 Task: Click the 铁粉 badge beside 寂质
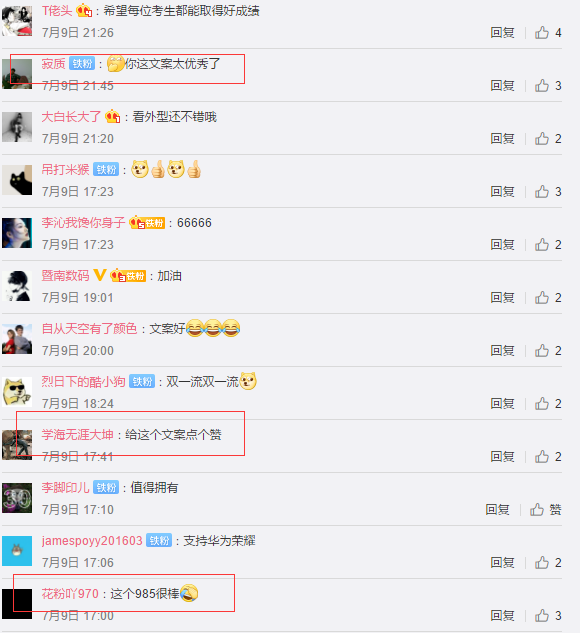pyautogui.click(x=82, y=63)
